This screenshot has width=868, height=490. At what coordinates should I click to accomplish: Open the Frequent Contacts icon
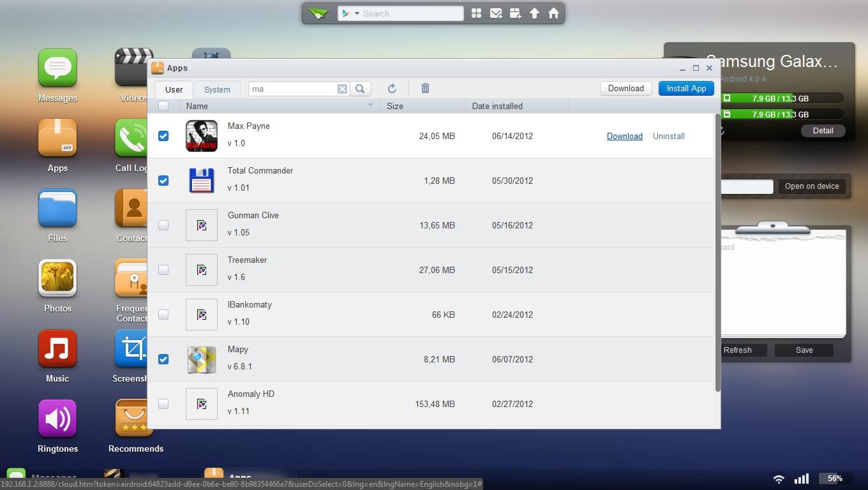[x=131, y=279]
